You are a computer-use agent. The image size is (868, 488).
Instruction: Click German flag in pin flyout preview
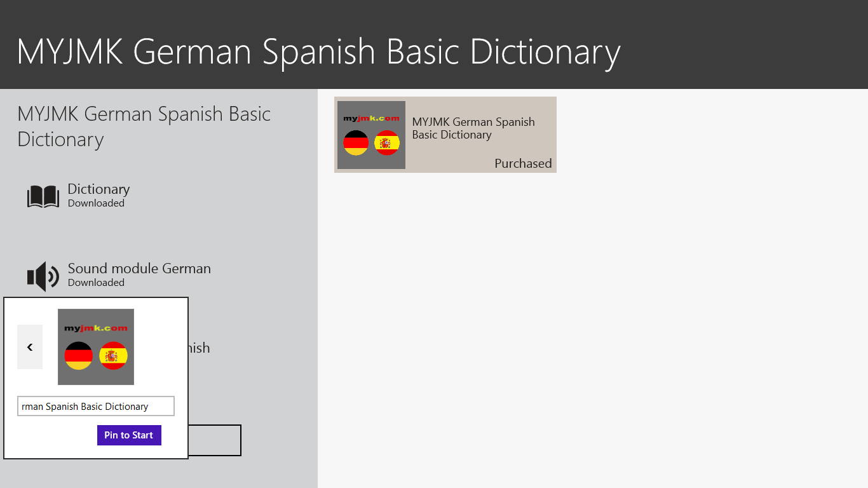click(x=79, y=356)
